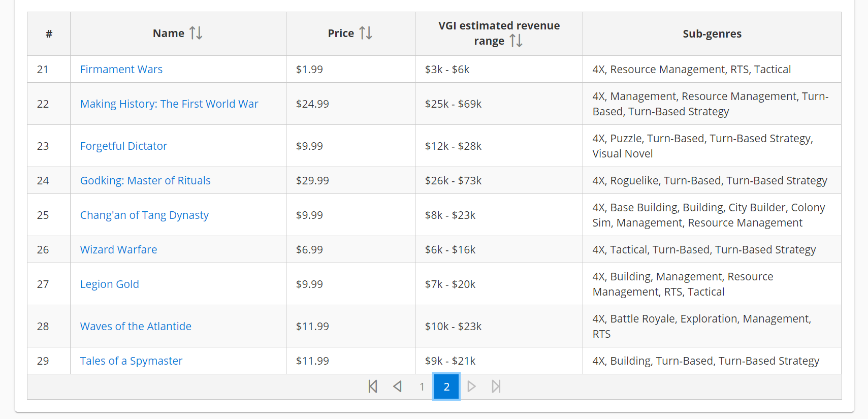Open Godking: Master of Rituals link
Viewport: 868px width, 419px height.
(x=145, y=180)
